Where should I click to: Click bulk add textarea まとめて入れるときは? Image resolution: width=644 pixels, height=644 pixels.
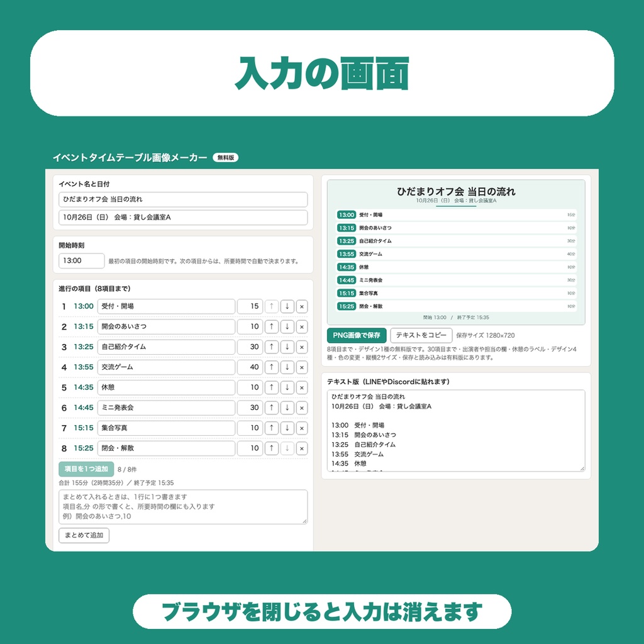pyautogui.click(x=183, y=507)
